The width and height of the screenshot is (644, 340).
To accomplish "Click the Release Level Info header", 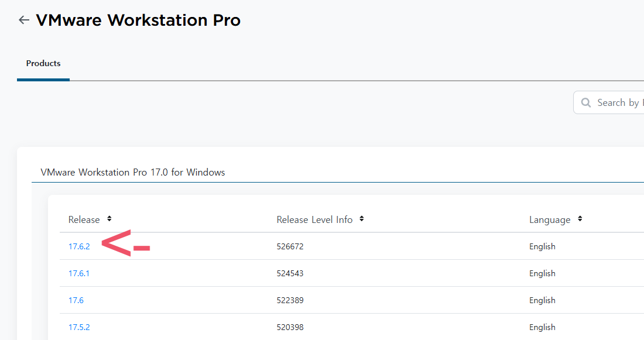I will (x=314, y=219).
